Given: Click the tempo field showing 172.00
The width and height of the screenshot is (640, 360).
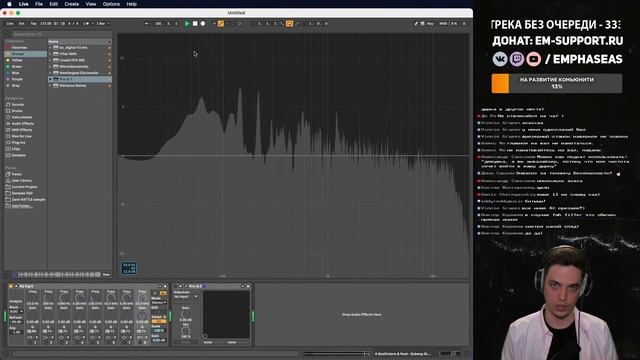Looking at the screenshot, I should pos(46,24).
